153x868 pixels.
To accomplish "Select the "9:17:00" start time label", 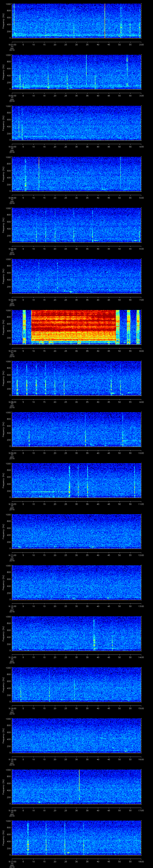I will (12, 861).
